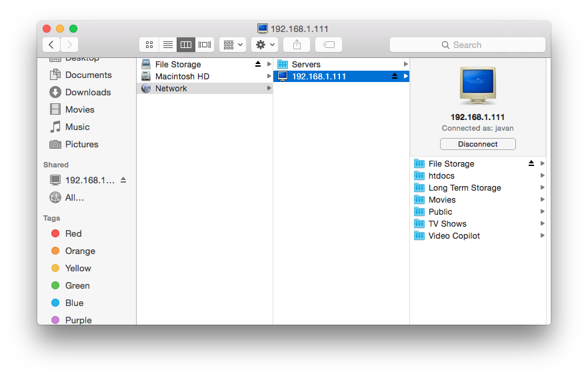
Task: Expand File Storage share arrow
Action: 542,163
